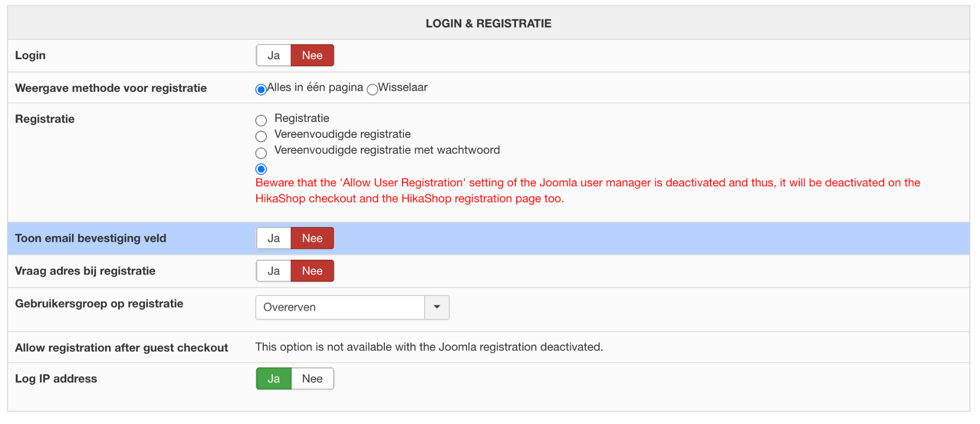This screenshot has width=980, height=424.
Task: Set 'Log IP address' to Ja
Action: pos(274,379)
